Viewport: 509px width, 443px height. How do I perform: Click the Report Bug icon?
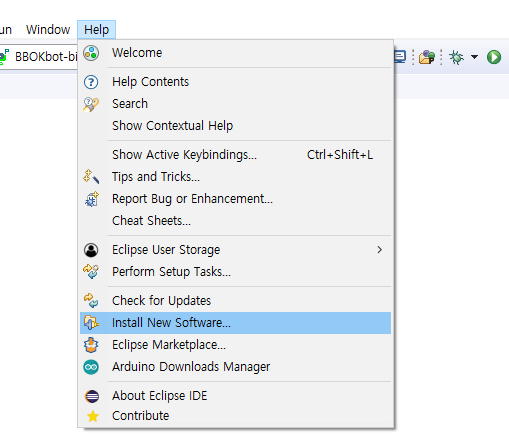click(92, 199)
